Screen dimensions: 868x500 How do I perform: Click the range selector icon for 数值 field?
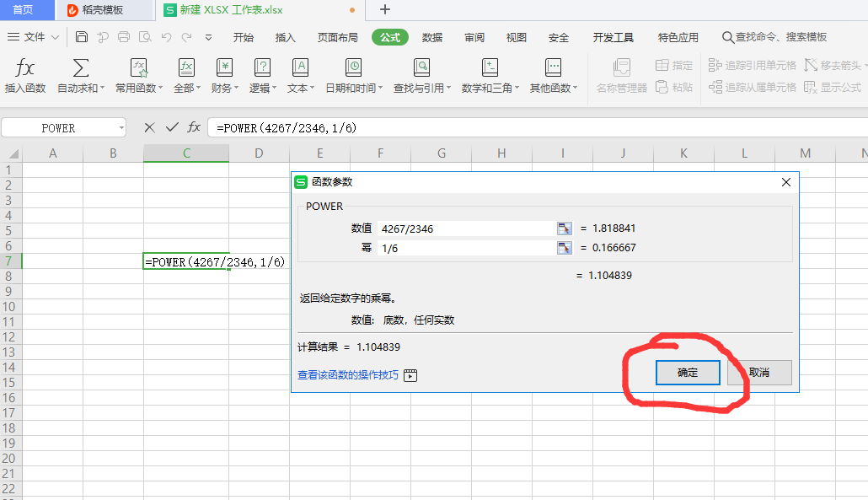pos(564,228)
